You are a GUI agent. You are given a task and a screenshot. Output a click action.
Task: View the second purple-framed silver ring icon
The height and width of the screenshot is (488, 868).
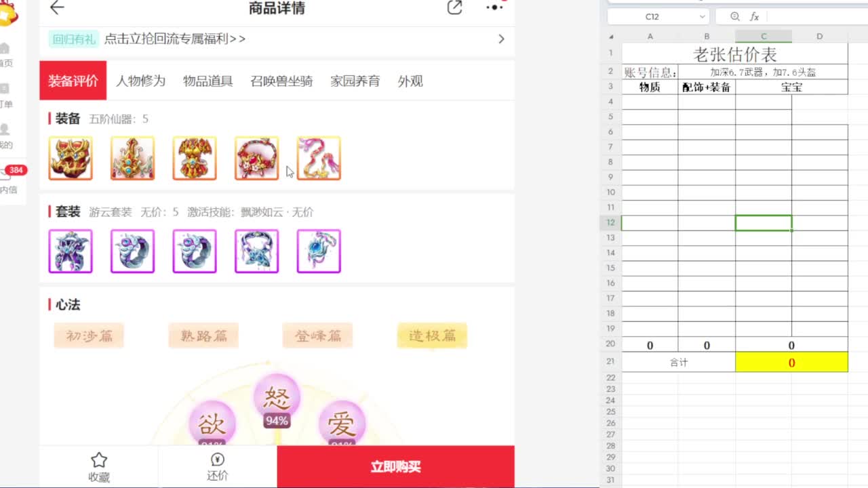point(132,251)
